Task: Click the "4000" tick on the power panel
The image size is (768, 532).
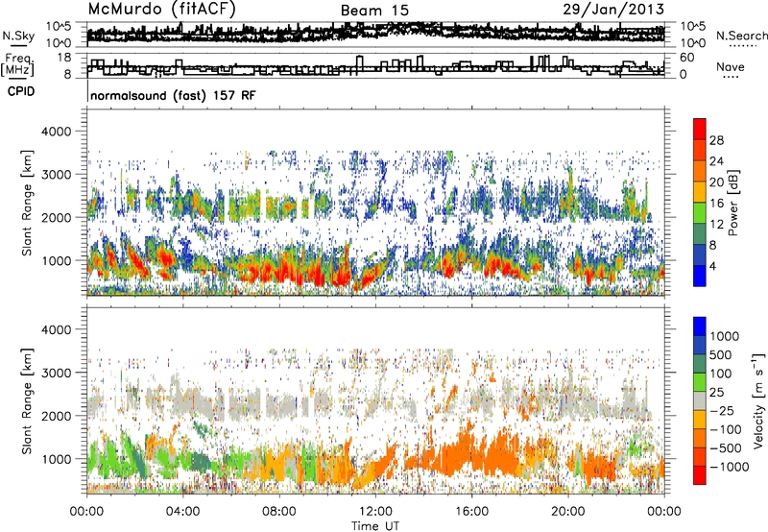Action: click(56, 132)
